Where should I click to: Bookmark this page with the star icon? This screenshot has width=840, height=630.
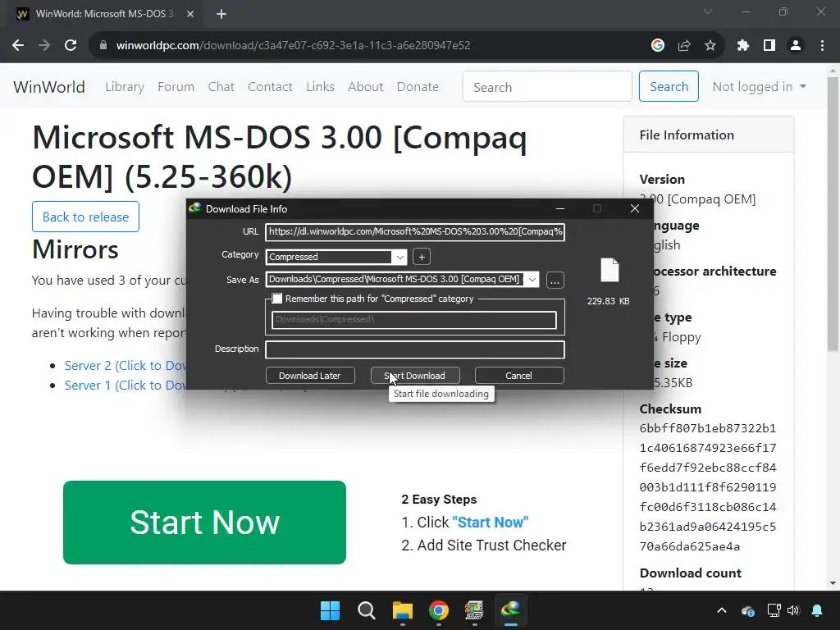710,46
